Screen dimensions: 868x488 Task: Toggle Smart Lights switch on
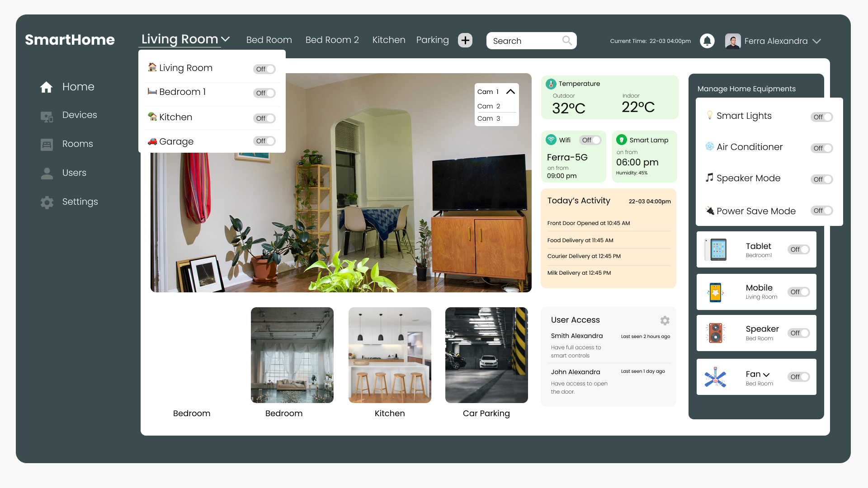821,117
